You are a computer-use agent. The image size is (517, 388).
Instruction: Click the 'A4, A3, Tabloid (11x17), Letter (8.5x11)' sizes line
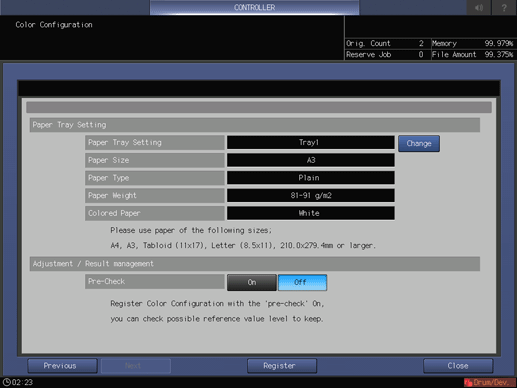[243, 246]
